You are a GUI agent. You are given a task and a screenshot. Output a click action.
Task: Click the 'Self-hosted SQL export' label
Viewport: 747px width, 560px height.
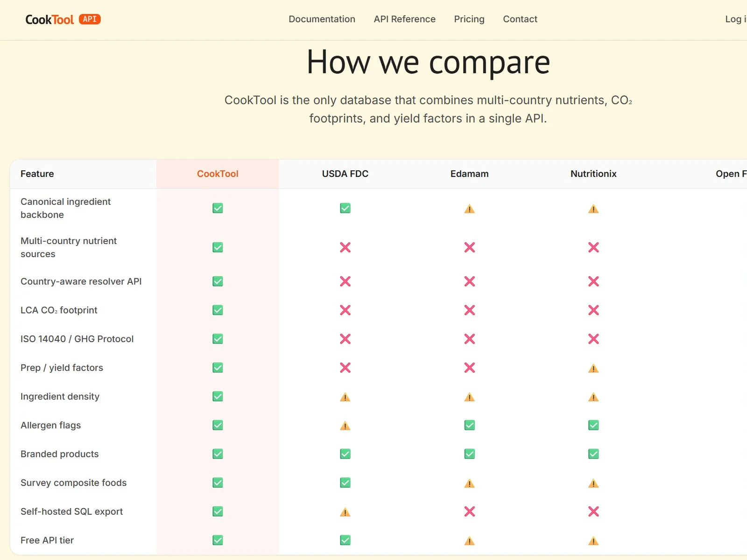coord(72,511)
